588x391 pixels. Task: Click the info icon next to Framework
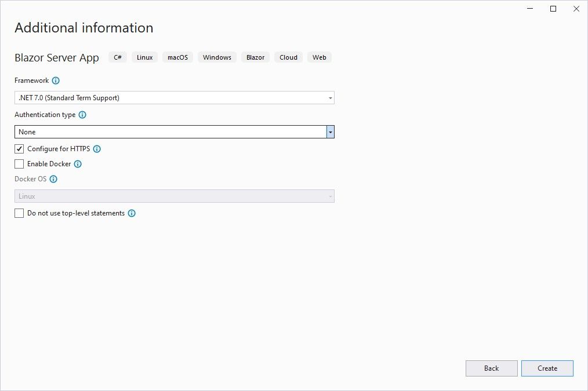click(x=56, y=81)
